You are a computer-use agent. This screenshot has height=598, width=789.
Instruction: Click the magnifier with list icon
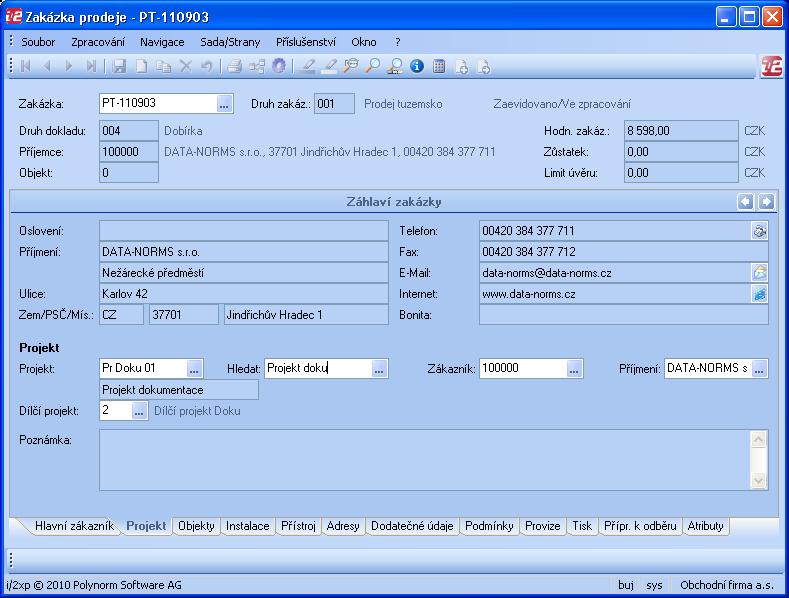click(394, 66)
